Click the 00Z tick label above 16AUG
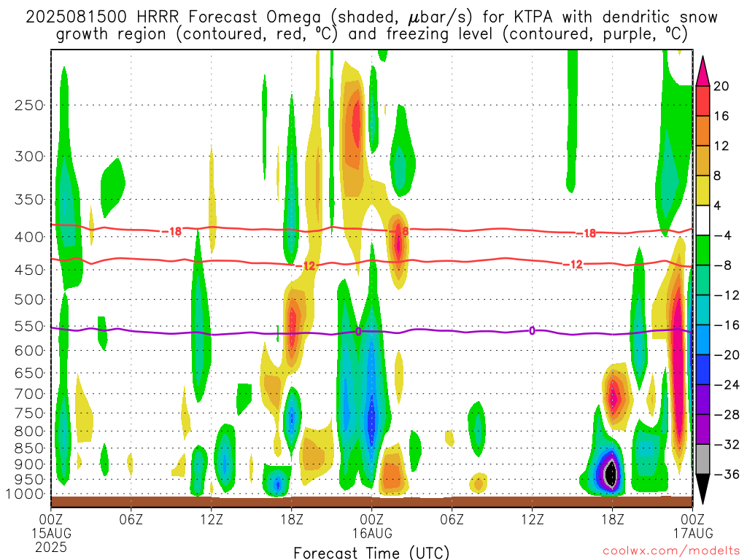Image resolution: width=747 pixels, height=560 pixels. click(372, 518)
